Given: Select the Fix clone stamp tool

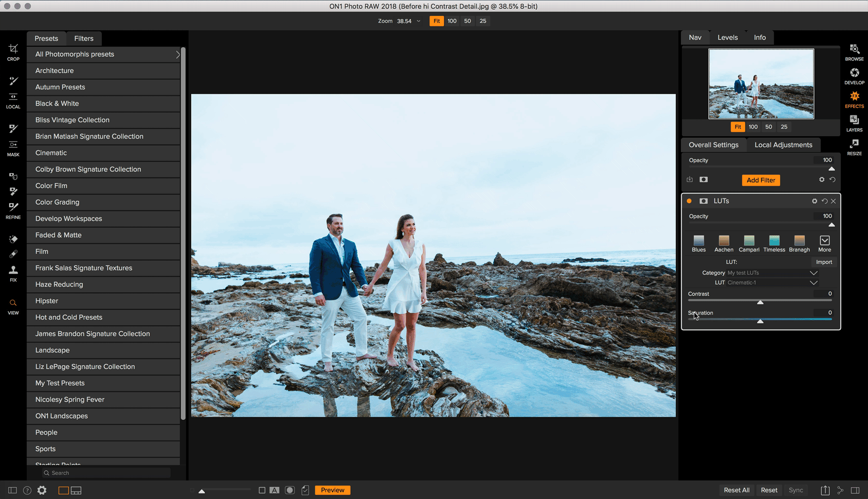Looking at the screenshot, I should 13,273.
